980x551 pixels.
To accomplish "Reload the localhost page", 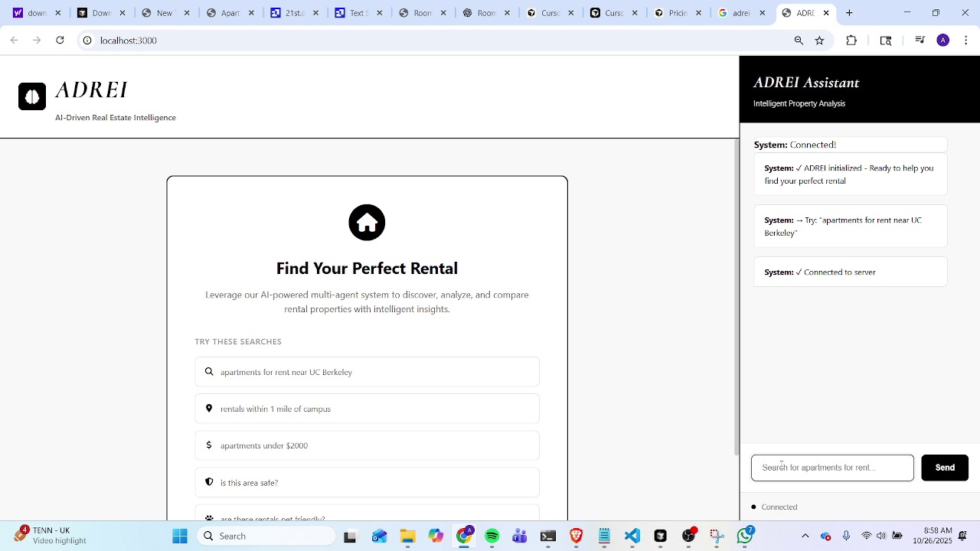I will coord(60,41).
